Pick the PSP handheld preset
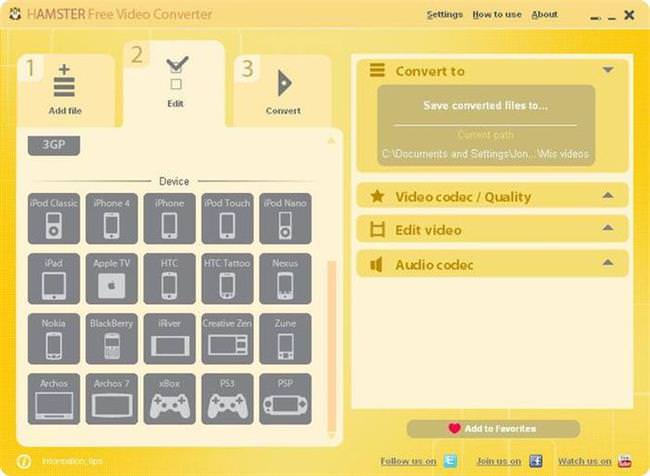Viewport: 650px width, 476px height. click(285, 399)
